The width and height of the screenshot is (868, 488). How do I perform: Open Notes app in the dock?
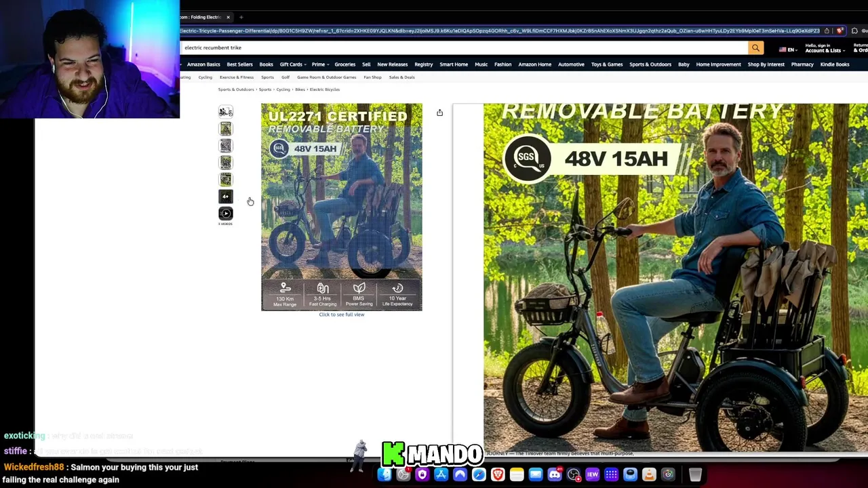click(517, 474)
